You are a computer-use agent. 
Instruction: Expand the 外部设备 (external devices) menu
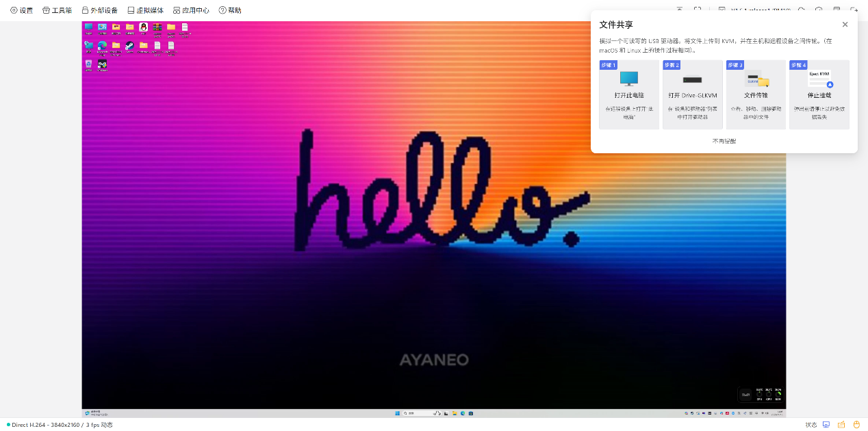point(99,10)
